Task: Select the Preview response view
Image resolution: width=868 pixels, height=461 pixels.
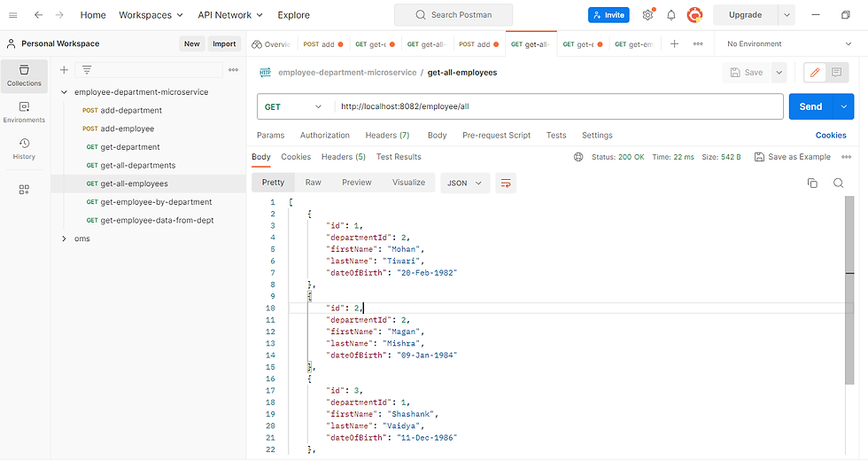Action: 356,183
